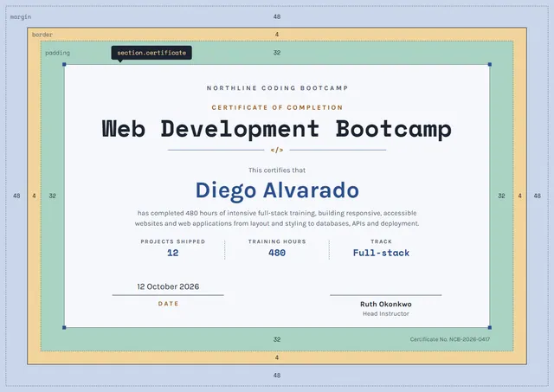554x392 pixels.
Task: Click the top border value 4
Action: point(277,35)
